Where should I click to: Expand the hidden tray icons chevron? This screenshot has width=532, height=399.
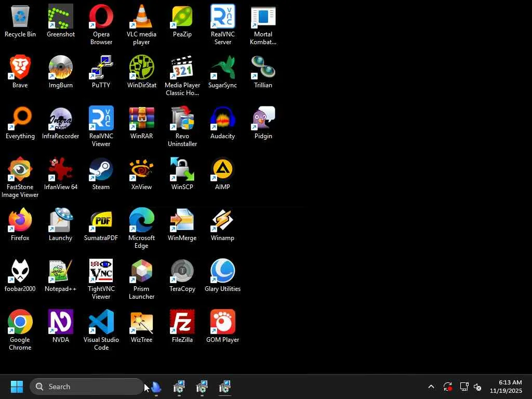pyautogui.click(x=431, y=387)
